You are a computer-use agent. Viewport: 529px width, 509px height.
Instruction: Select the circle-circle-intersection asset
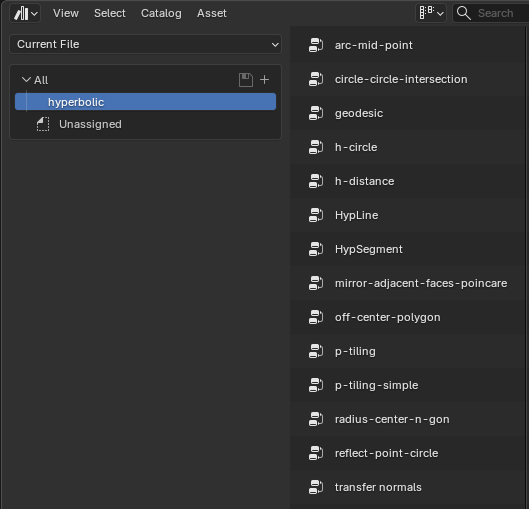pos(408,79)
